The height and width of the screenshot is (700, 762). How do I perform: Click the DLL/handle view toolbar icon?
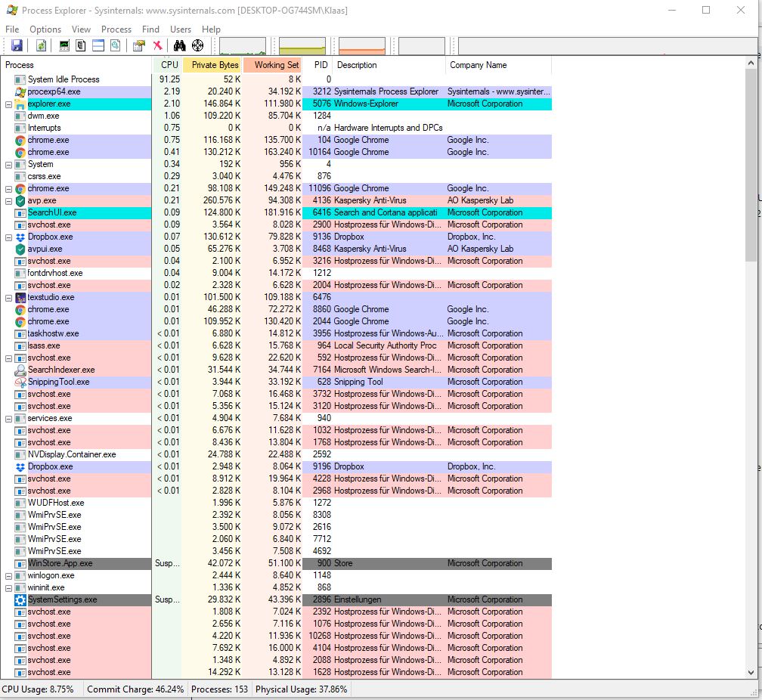115,45
